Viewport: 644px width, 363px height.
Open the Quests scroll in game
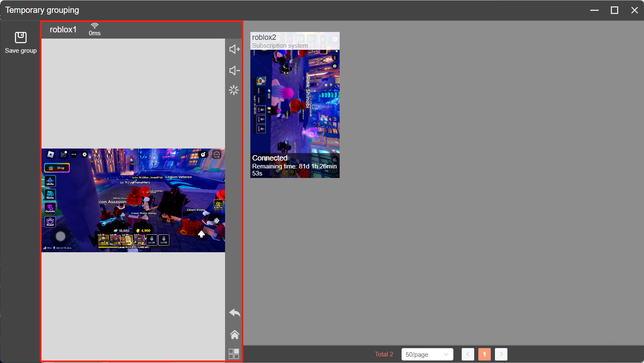(x=50, y=208)
